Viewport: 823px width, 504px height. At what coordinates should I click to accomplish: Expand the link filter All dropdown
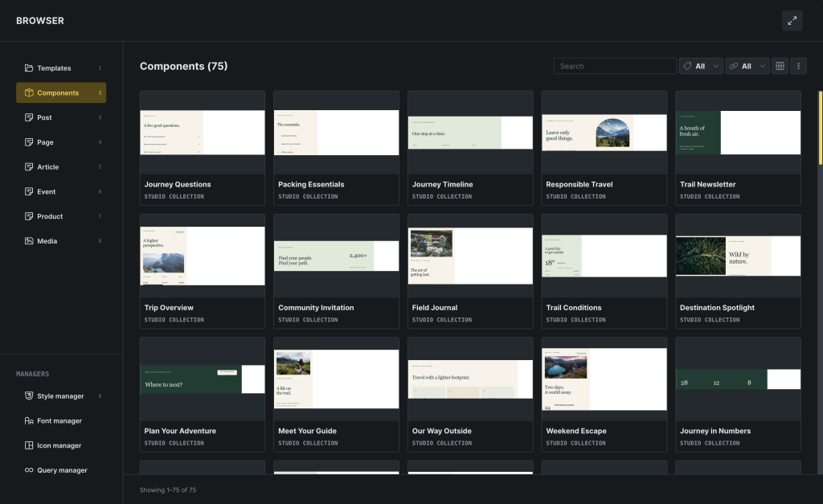coord(747,66)
